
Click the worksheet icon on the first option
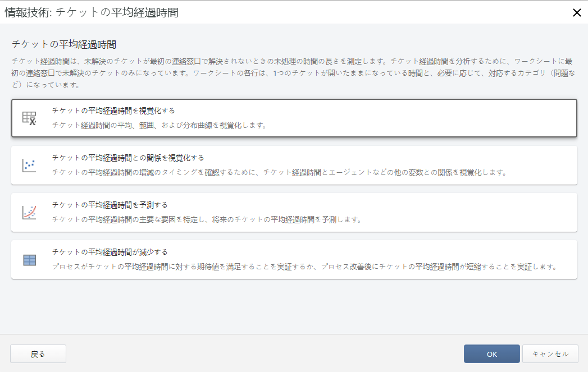29,118
